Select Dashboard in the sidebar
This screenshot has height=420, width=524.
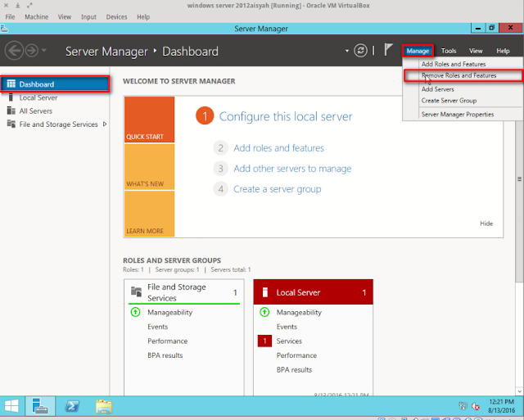[x=55, y=84]
